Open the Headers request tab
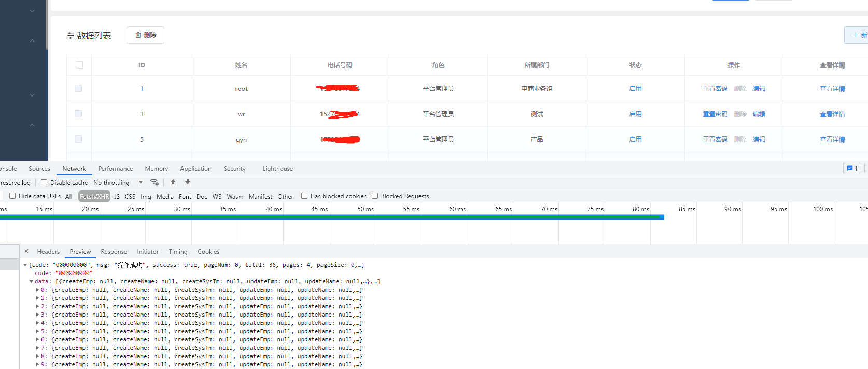 pos(48,252)
